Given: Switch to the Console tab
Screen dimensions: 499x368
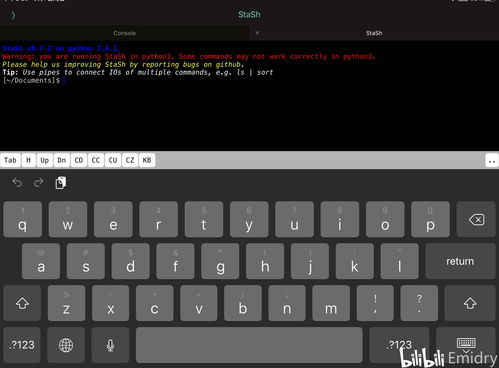Looking at the screenshot, I should click(x=125, y=33).
